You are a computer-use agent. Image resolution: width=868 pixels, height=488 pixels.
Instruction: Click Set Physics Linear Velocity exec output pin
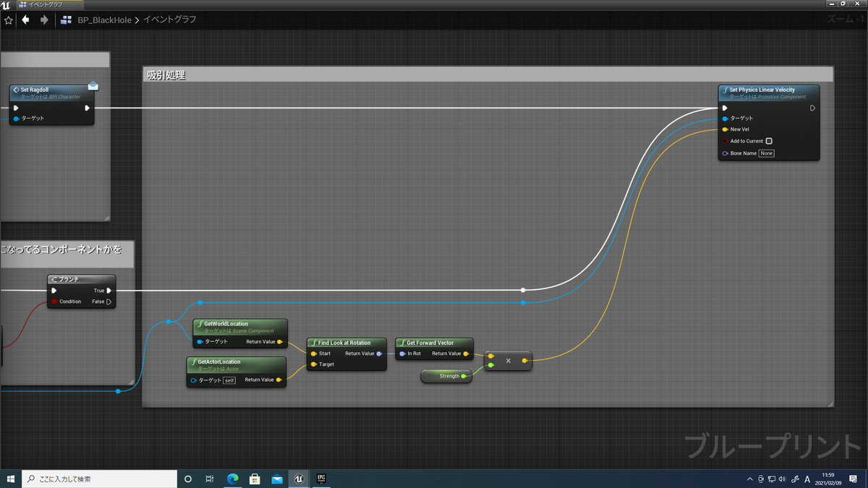tap(812, 108)
